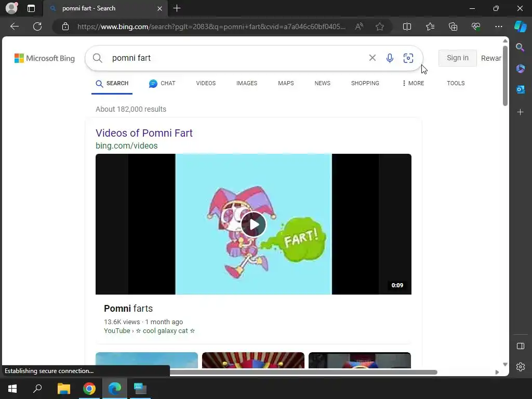This screenshot has width=532, height=399.
Task: Switch to the MAPS tab
Action: [286, 84]
